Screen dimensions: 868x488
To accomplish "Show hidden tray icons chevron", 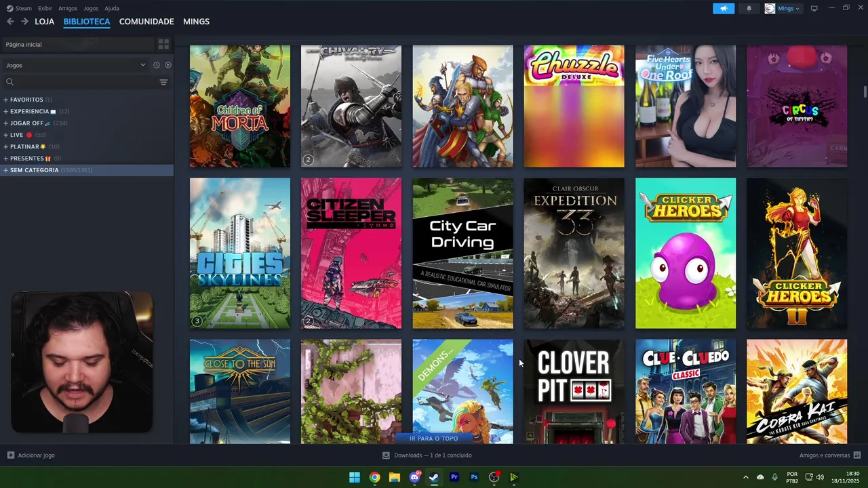I will click(745, 477).
